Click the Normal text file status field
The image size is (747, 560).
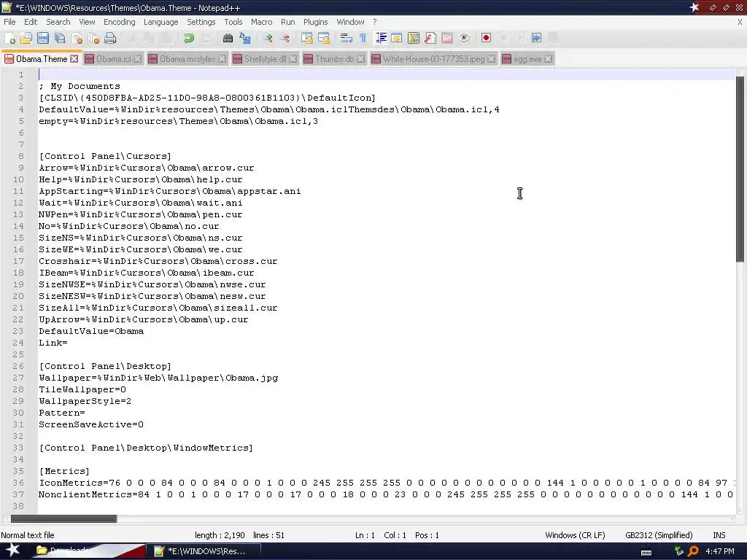pyautogui.click(x=28, y=535)
